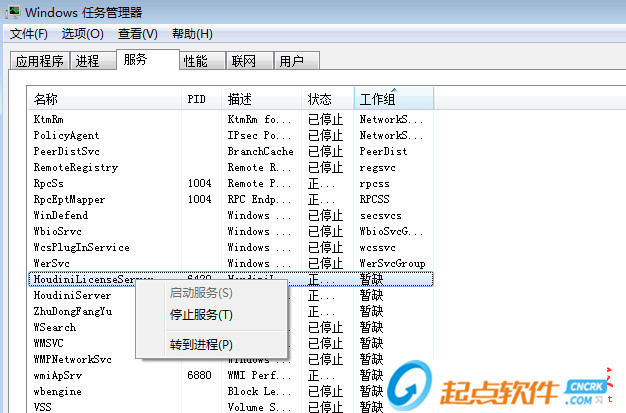Switch to the 用户 tab
This screenshot has height=413, width=626.
tap(297, 61)
